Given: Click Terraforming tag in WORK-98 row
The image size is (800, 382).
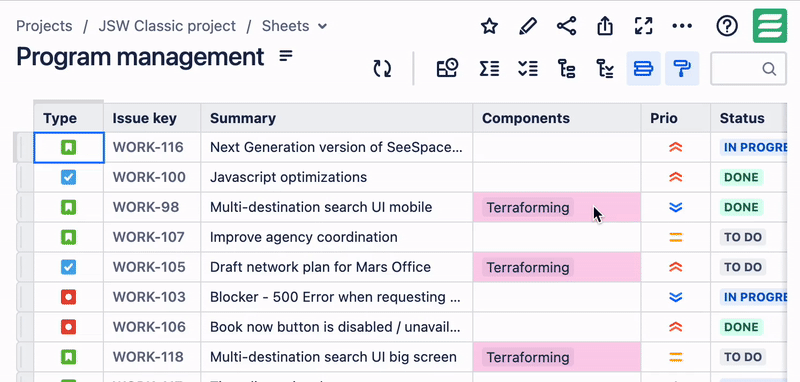Looking at the screenshot, I should (528, 208).
